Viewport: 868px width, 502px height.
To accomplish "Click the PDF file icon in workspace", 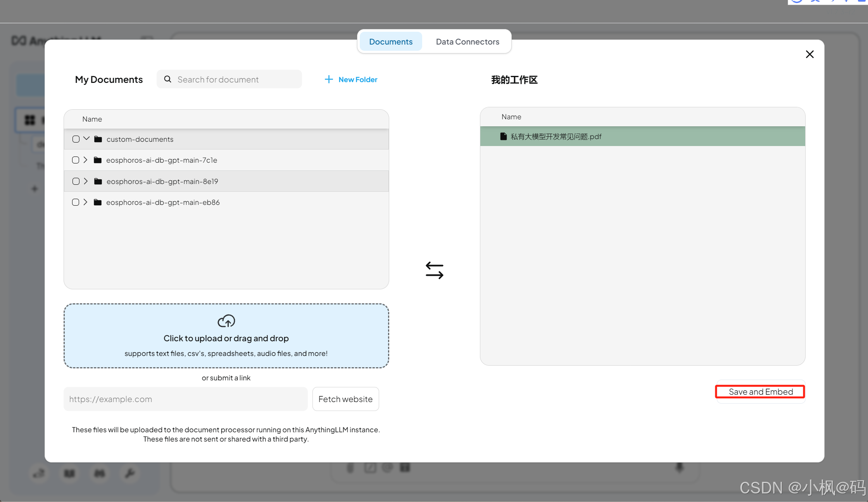I will [x=503, y=136].
